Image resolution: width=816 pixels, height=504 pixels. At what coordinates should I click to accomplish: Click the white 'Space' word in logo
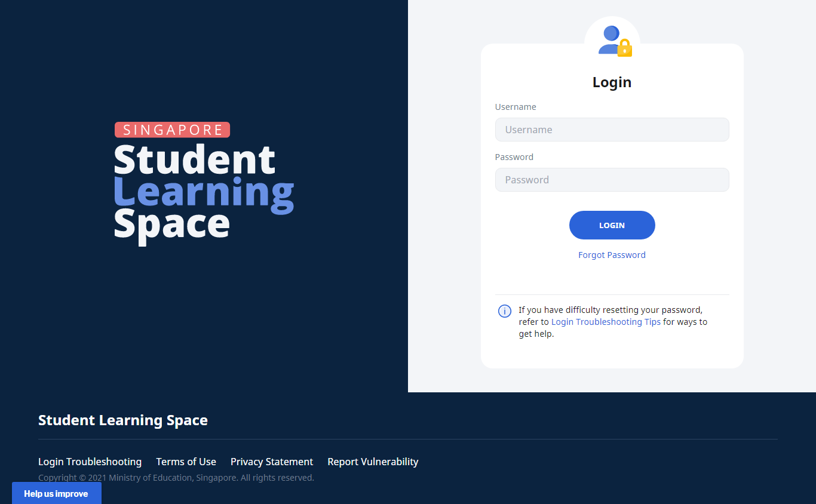tap(172, 224)
